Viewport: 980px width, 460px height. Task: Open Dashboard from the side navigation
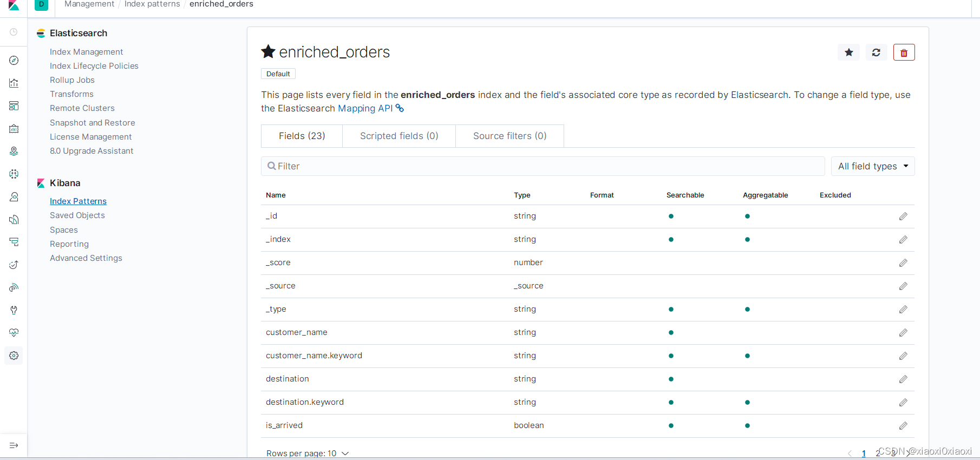click(x=14, y=106)
